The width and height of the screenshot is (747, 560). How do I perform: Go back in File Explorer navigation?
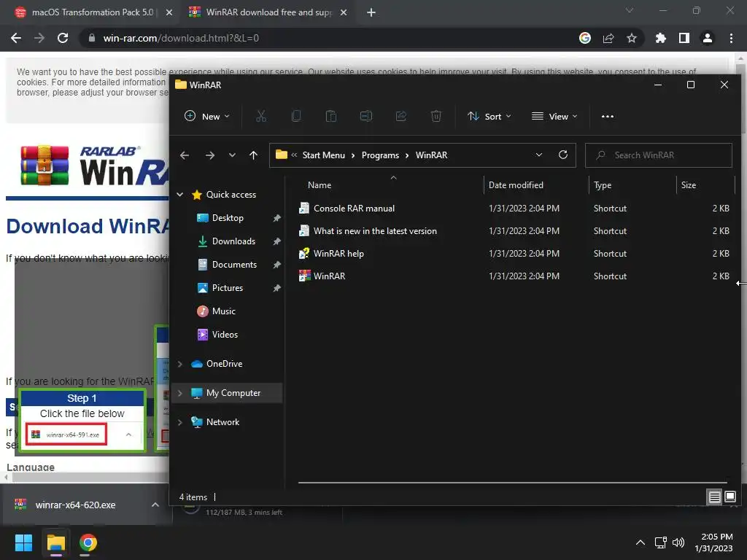pos(185,155)
